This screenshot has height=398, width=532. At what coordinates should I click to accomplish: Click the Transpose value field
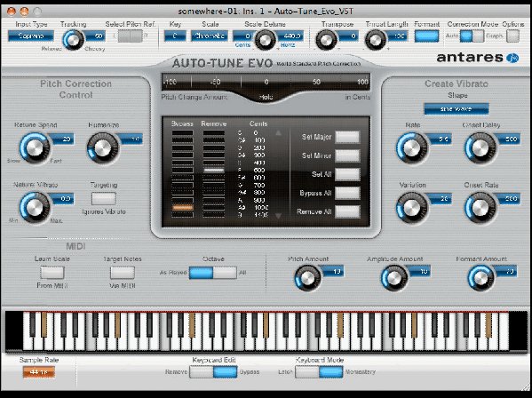coord(348,36)
